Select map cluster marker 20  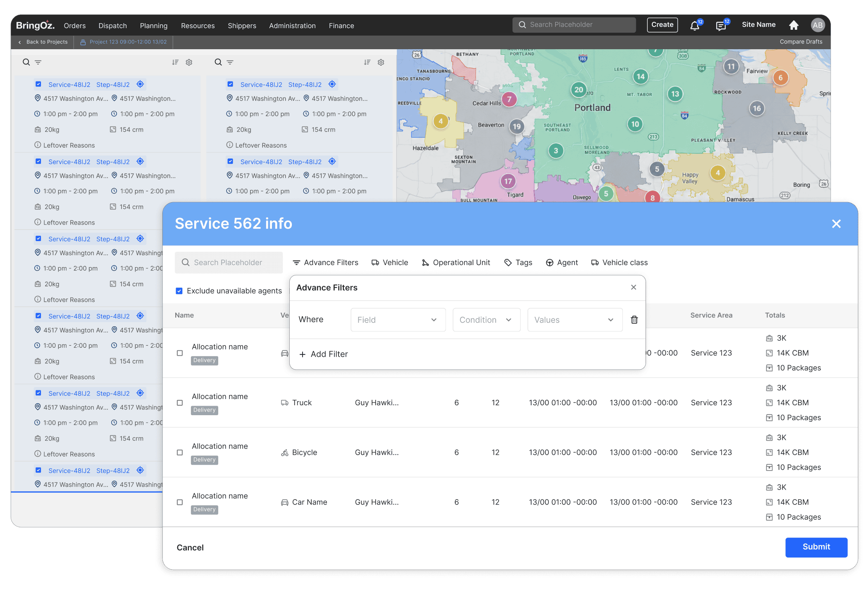pos(579,90)
